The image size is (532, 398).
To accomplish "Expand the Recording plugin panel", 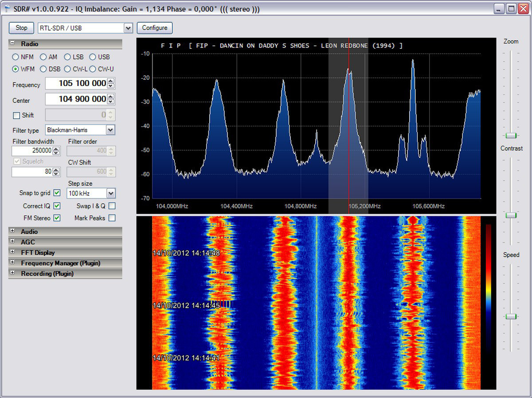I will [x=12, y=273].
